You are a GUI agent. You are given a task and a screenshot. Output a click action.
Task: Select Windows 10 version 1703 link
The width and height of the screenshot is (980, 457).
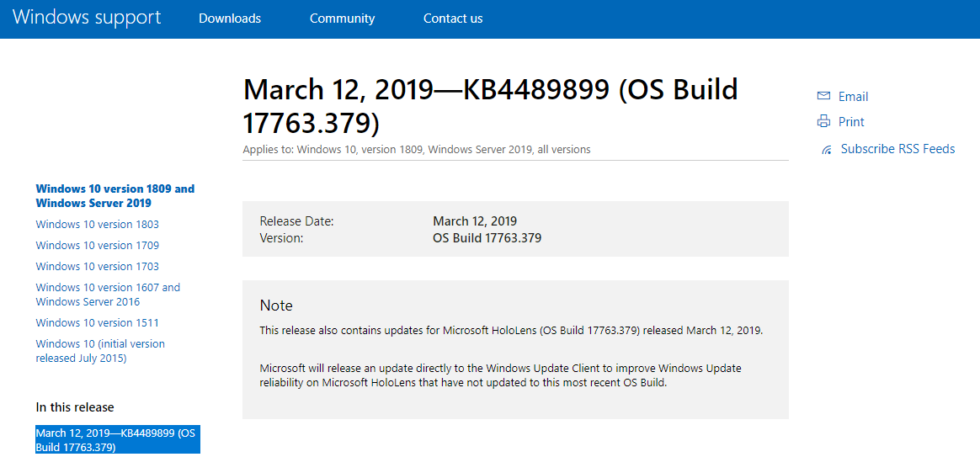[x=98, y=267]
